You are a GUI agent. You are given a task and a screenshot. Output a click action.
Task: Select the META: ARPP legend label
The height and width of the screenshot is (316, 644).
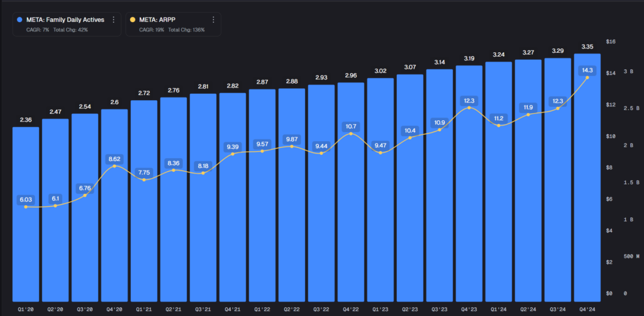[157, 20]
